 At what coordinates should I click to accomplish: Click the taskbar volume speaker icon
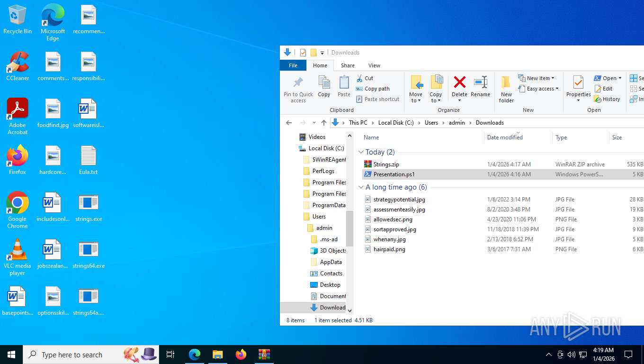point(572,355)
